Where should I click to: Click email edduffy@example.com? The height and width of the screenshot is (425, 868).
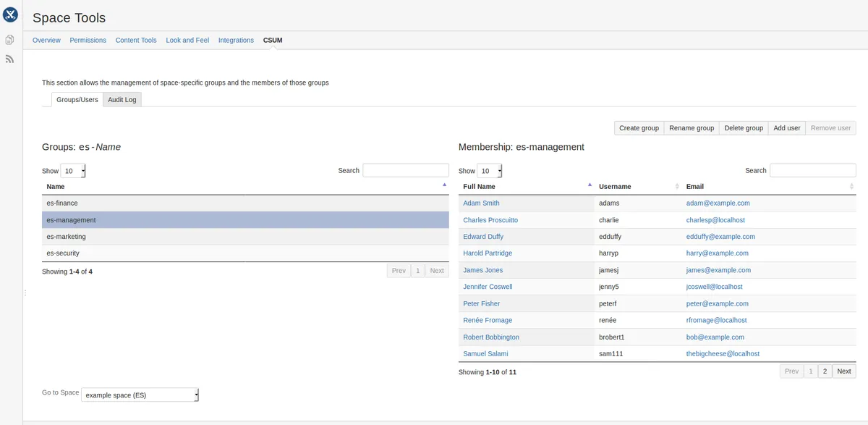click(x=720, y=237)
